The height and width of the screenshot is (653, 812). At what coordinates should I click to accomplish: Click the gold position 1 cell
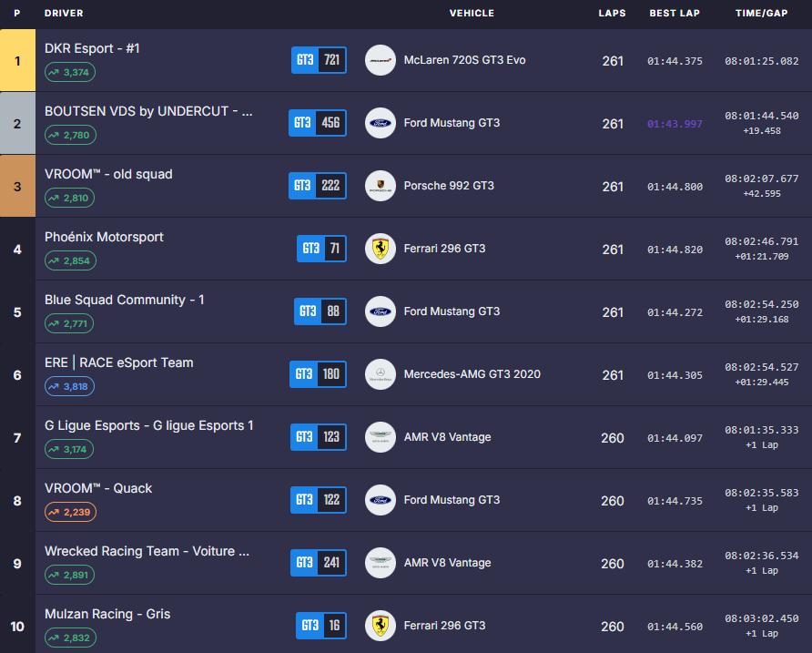17,60
